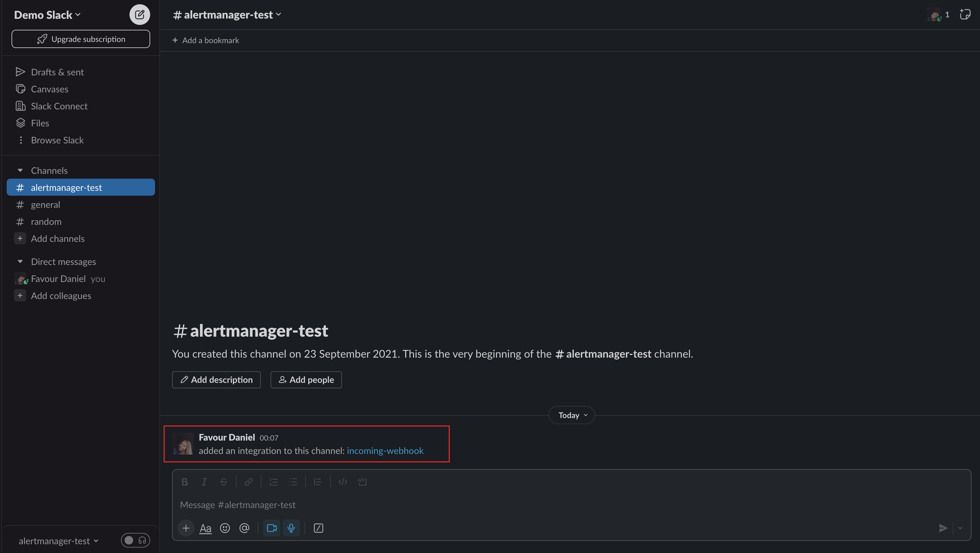
Task: Click the @ mention icon
Action: [x=244, y=528]
